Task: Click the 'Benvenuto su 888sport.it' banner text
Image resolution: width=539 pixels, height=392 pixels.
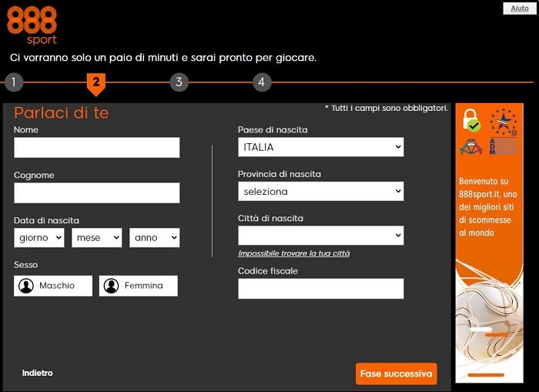Action: coord(487,207)
